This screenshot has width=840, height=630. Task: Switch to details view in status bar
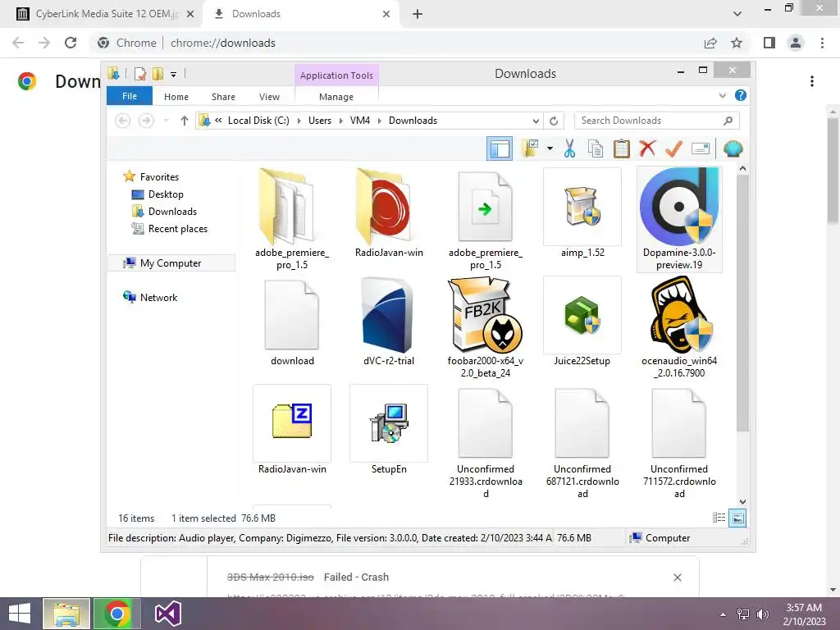click(x=719, y=518)
